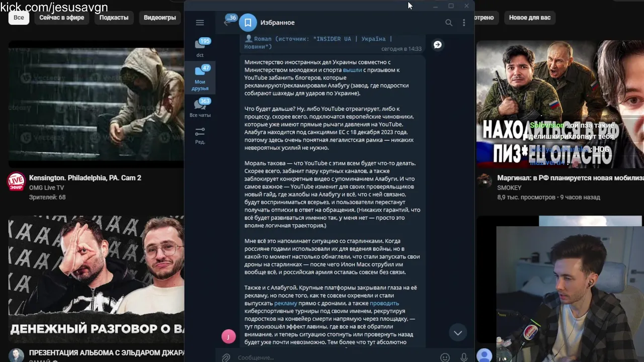Switch to the Все чаты folder

200,108
